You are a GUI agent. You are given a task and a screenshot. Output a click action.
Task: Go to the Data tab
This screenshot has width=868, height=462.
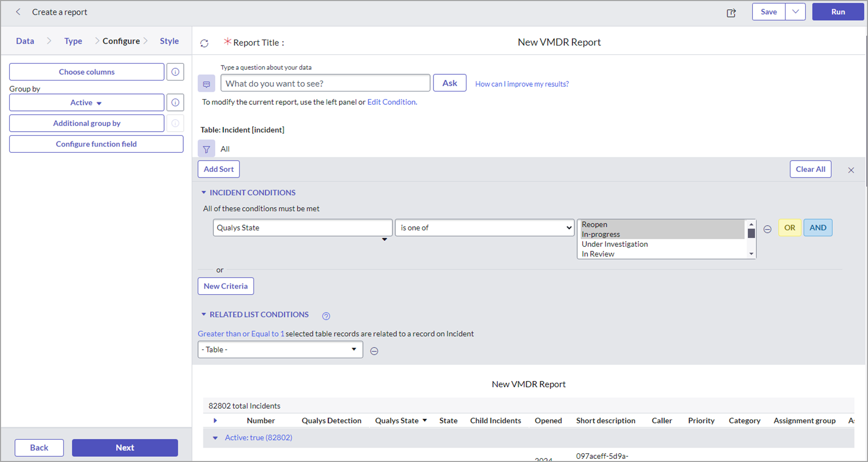pyautogui.click(x=25, y=41)
